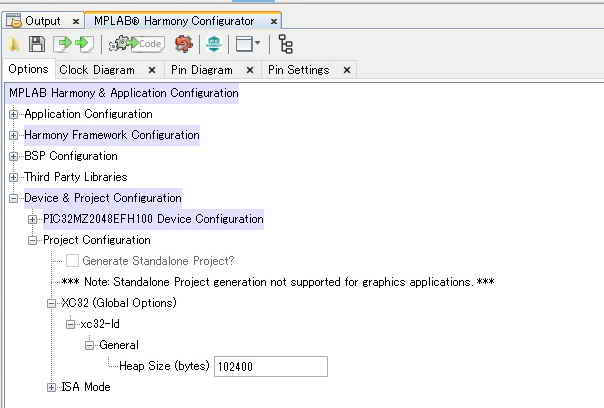Close the Output tab
604x408 pixels.
pyautogui.click(x=76, y=22)
